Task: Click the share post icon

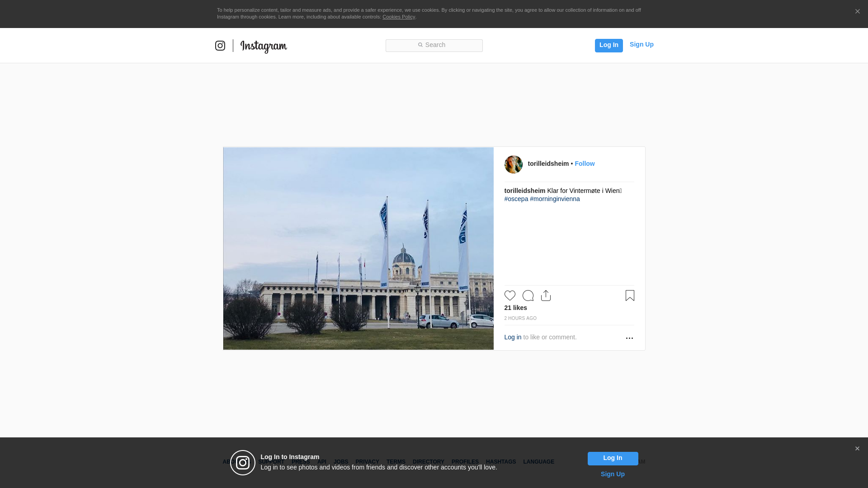Action: point(546,296)
